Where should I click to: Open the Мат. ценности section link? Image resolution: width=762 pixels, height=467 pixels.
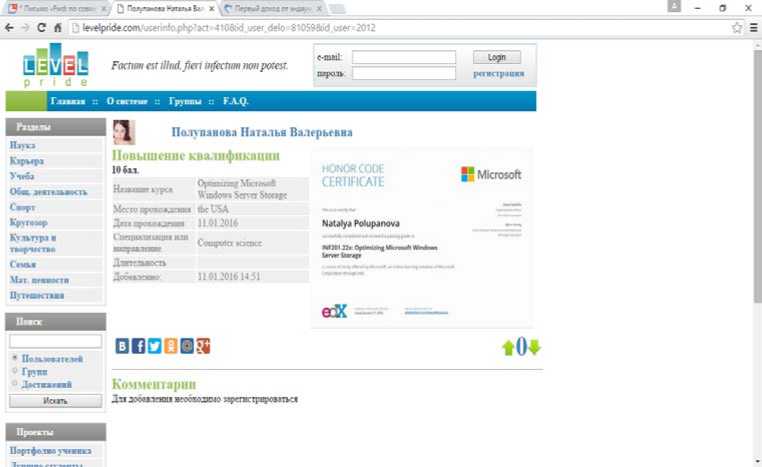coord(39,280)
